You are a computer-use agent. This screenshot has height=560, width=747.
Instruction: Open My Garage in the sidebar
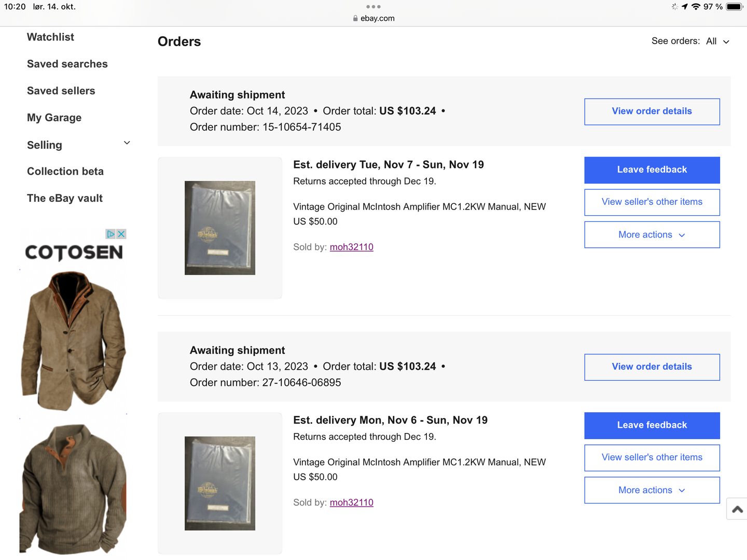(54, 118)
